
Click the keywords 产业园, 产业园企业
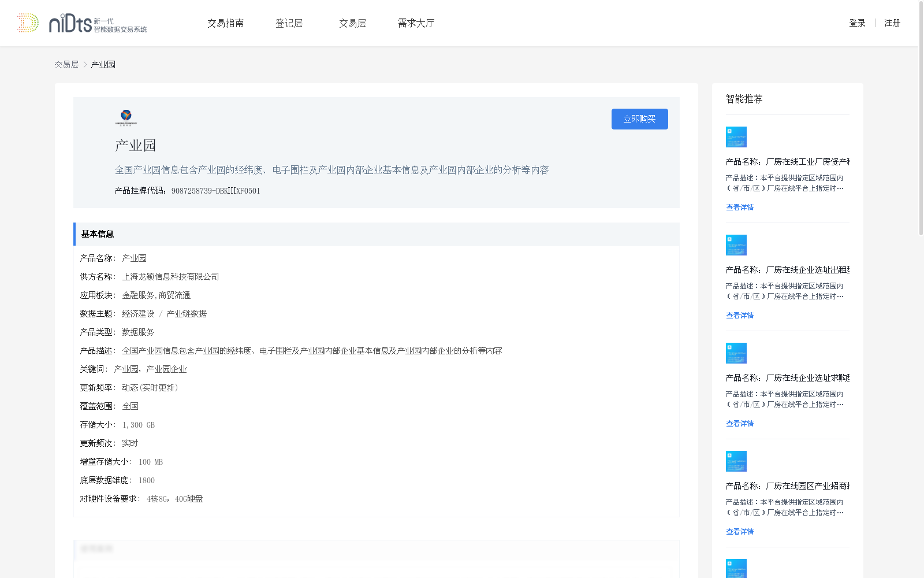click(x=150, y=369)
